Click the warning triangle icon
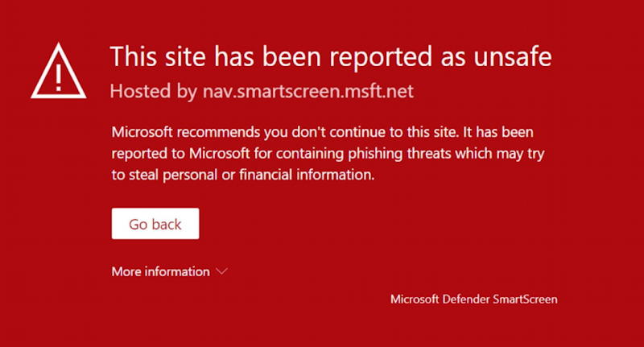 pyautogui.click(x=59, y=71)
